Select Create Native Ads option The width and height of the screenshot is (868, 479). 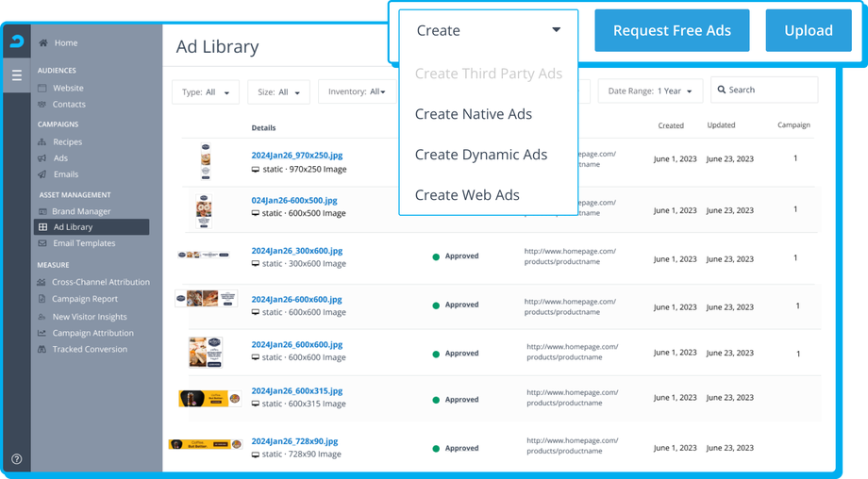[474, 114]
